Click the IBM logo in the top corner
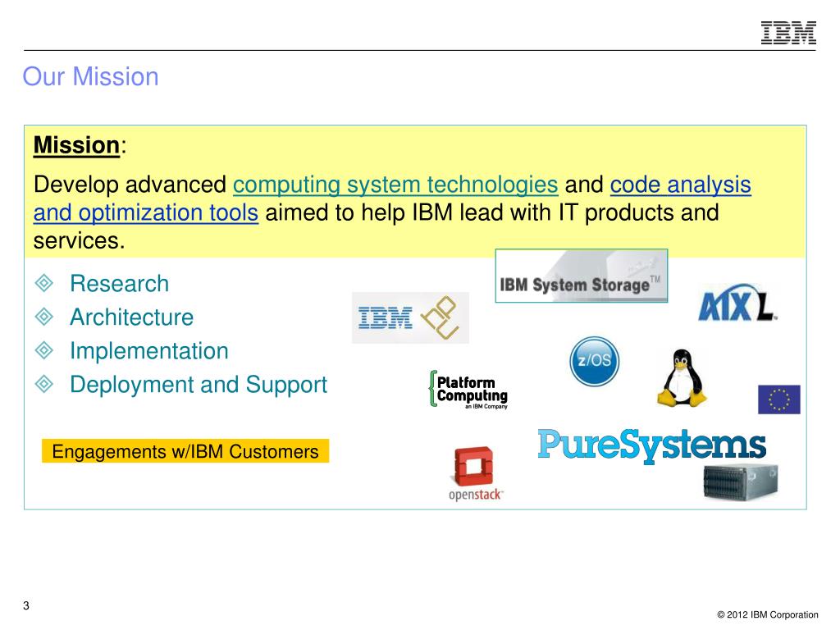840x630 pixels. (x=788, y=33)
